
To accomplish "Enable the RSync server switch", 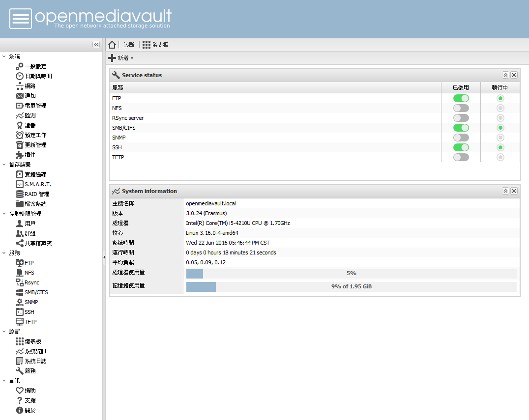I will [x=461, y=118].
